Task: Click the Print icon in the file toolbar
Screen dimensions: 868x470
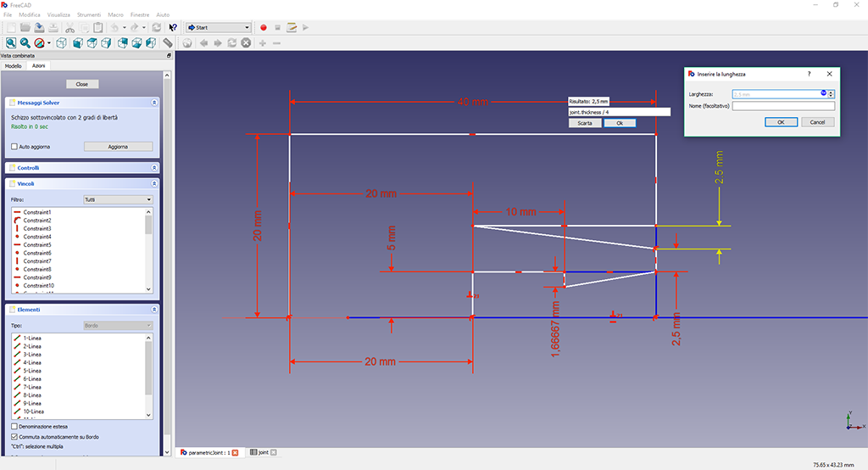Action: click(x=53, y=27)
